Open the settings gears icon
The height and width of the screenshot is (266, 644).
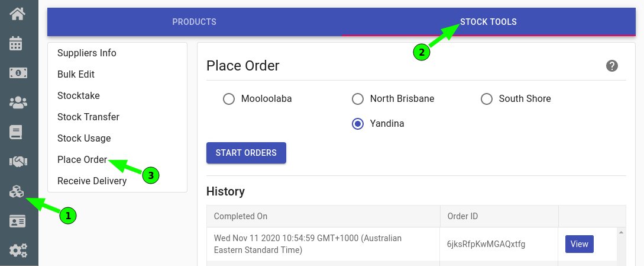tap(18, 251)
